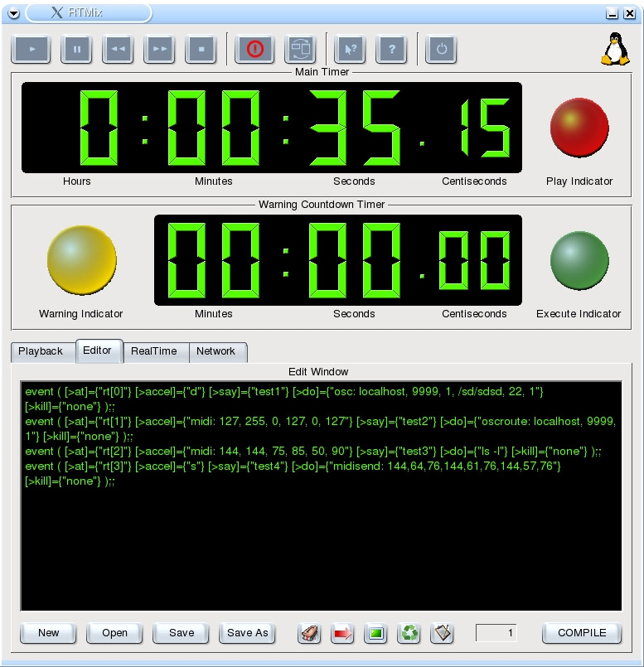Click the rewind button in the toolbar

point(118,50)
